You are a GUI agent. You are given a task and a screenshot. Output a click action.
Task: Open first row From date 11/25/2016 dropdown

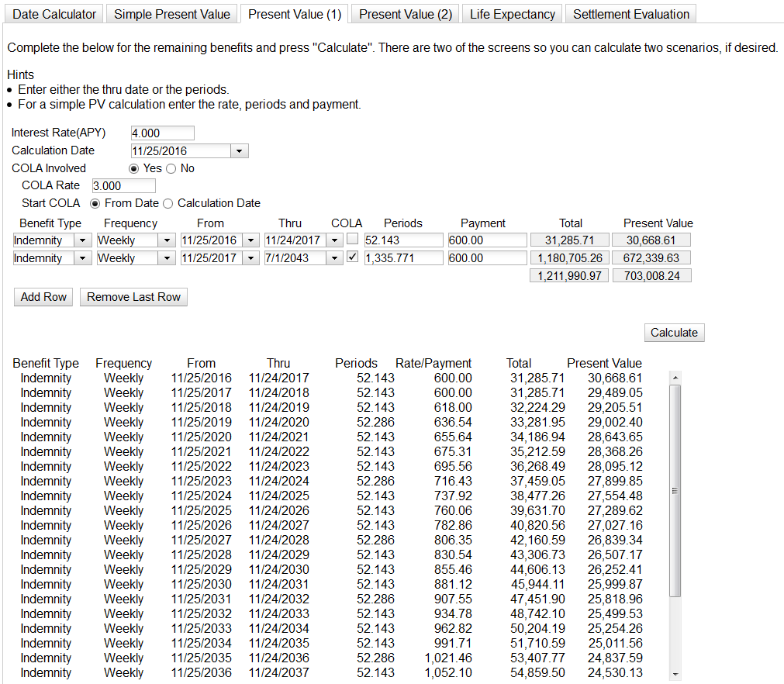(x=250, y=240)
